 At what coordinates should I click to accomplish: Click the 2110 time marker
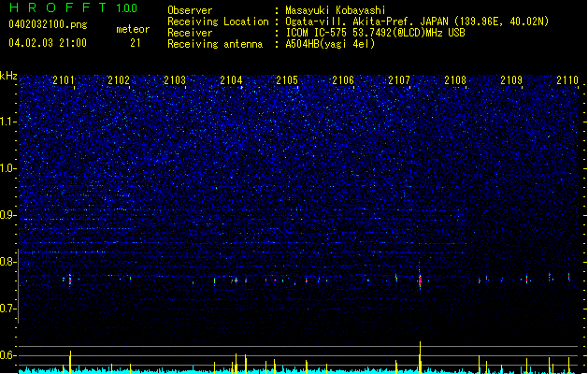click(567, 79)
